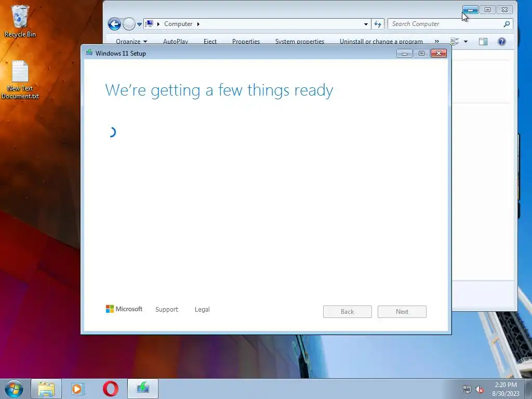Click the Windows 11 Setup title icon

(89, 52)
